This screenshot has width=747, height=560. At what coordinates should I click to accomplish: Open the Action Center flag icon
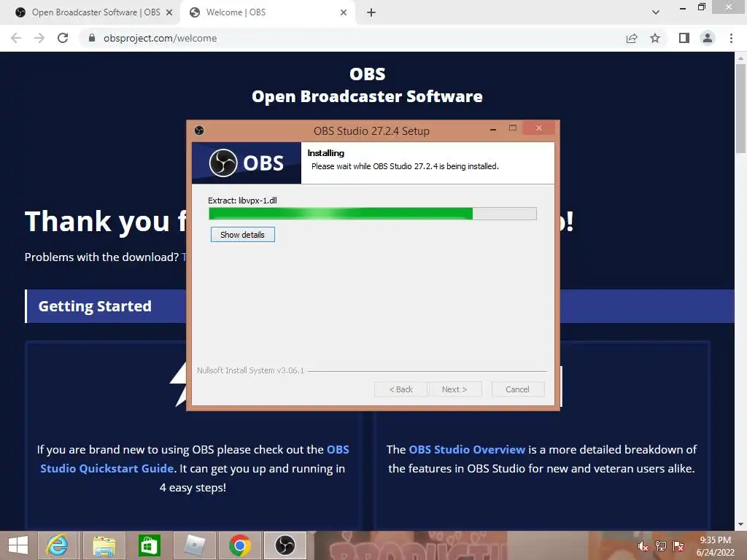[678, 546]
